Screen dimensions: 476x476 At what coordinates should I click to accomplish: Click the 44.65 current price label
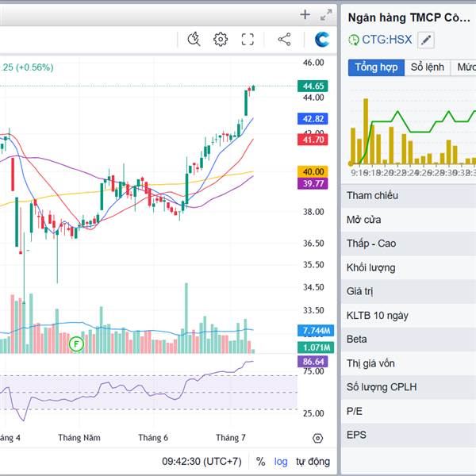pos(313,86)
